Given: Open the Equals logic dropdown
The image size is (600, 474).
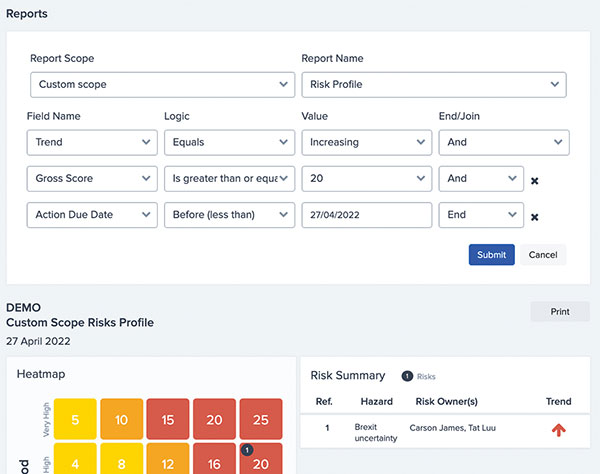Looking at the screenshot, I should tap(230, 142).
